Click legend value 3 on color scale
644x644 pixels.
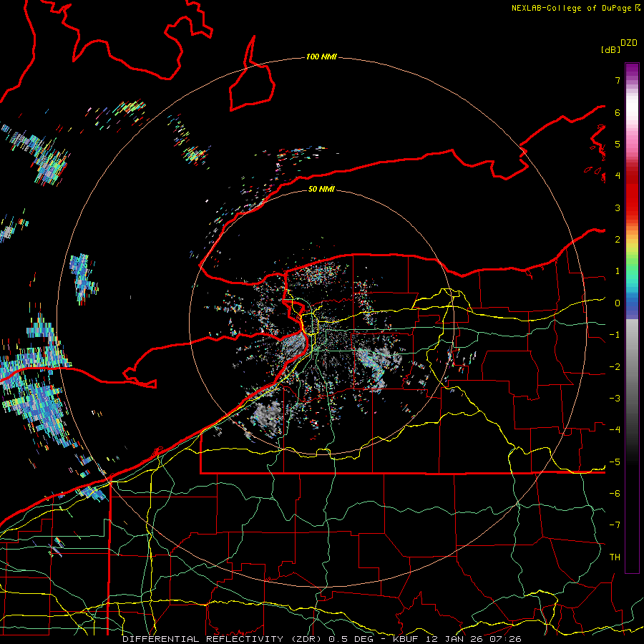coord(618,208)
